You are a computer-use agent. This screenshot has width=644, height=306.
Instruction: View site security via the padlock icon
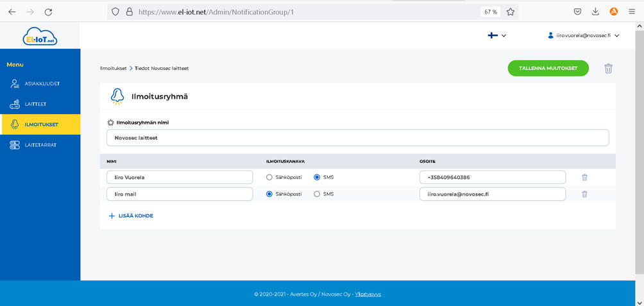[x=130, y=12]
